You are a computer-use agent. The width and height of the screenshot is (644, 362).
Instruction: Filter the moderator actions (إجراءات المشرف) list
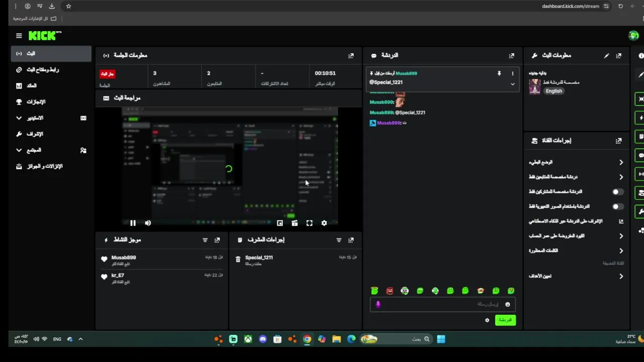coord(339,240)
